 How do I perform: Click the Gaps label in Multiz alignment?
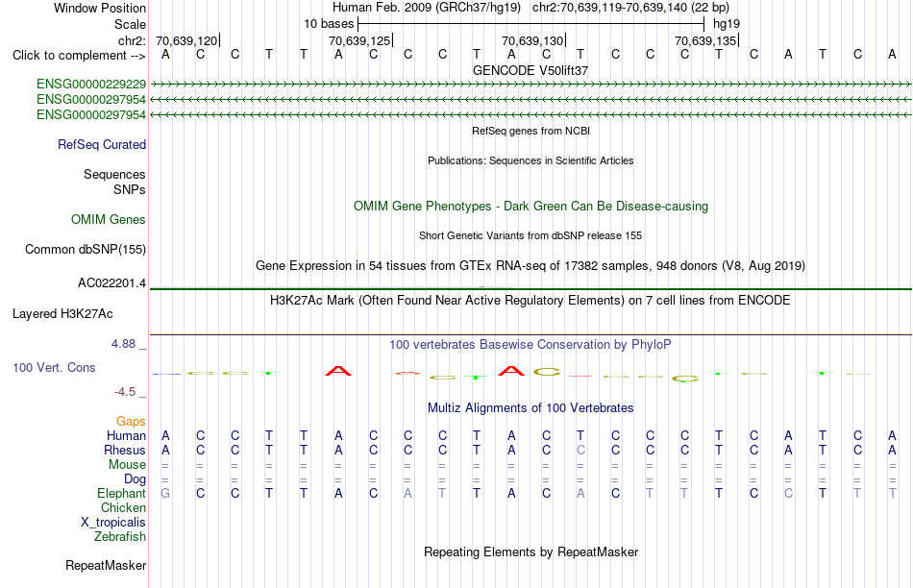pos(131,421)
